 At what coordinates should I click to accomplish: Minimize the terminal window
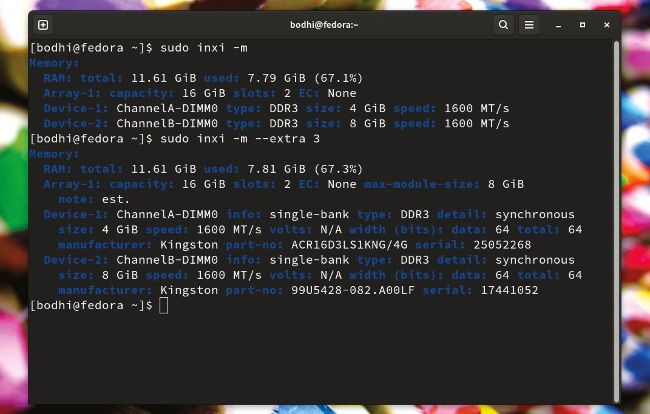560,24
